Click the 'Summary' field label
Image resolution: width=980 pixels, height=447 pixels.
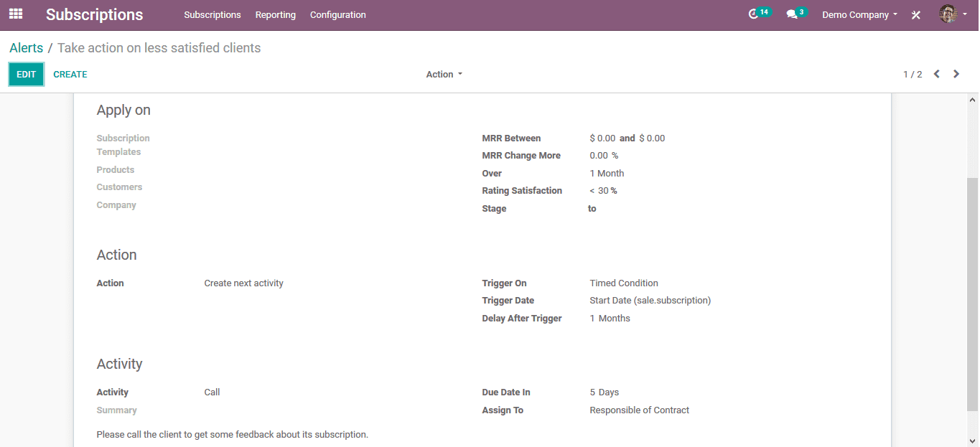tap(117, 410)
